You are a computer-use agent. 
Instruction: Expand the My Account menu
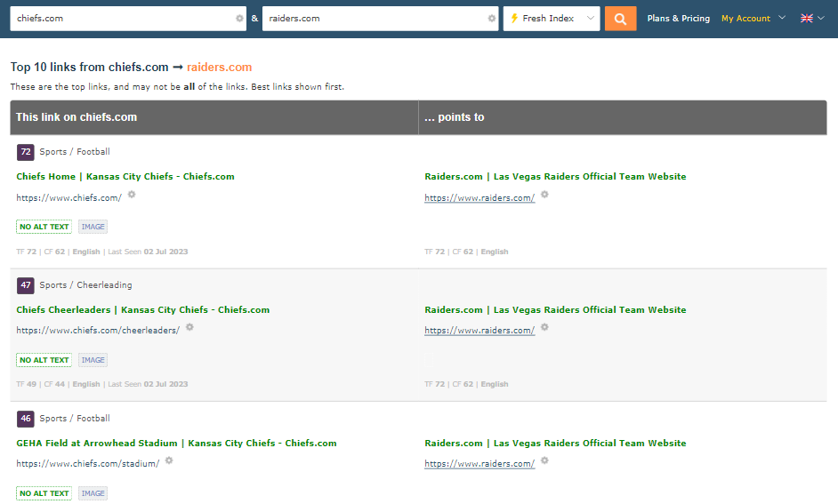pos(753,19)
